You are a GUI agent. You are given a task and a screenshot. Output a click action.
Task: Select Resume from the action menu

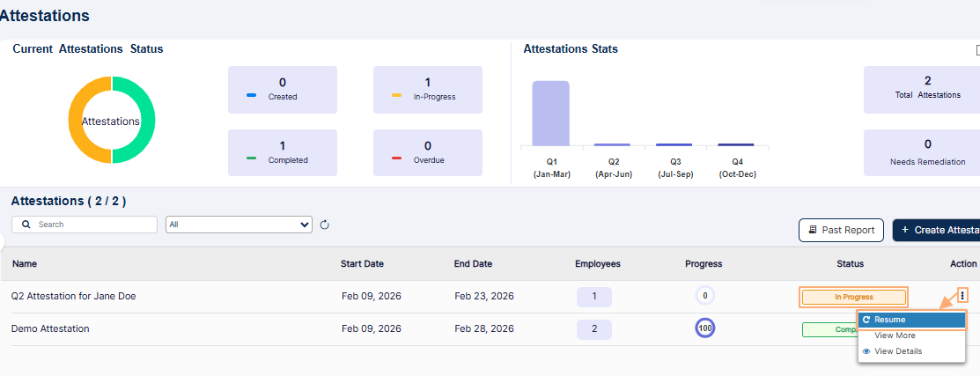point(911,320)
